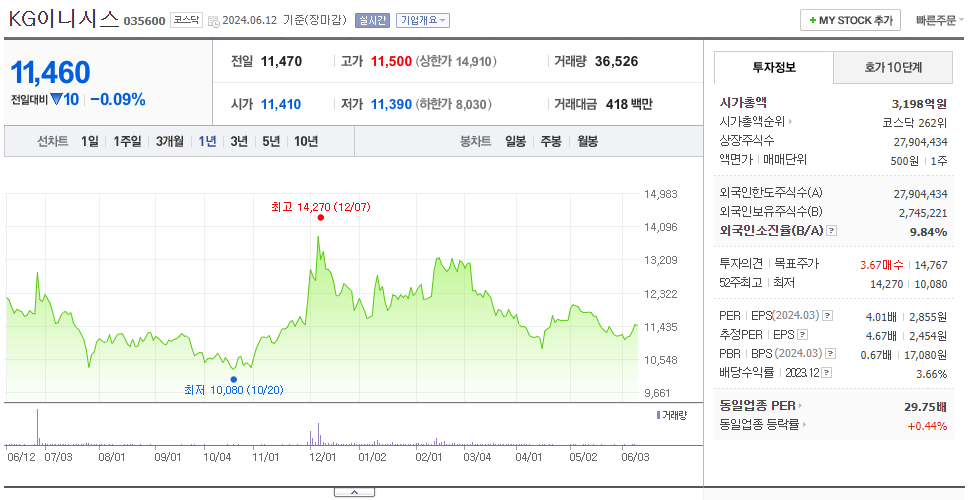Click the current price 11,460
The height and width of the screenshot is (500, 968).
51,73
